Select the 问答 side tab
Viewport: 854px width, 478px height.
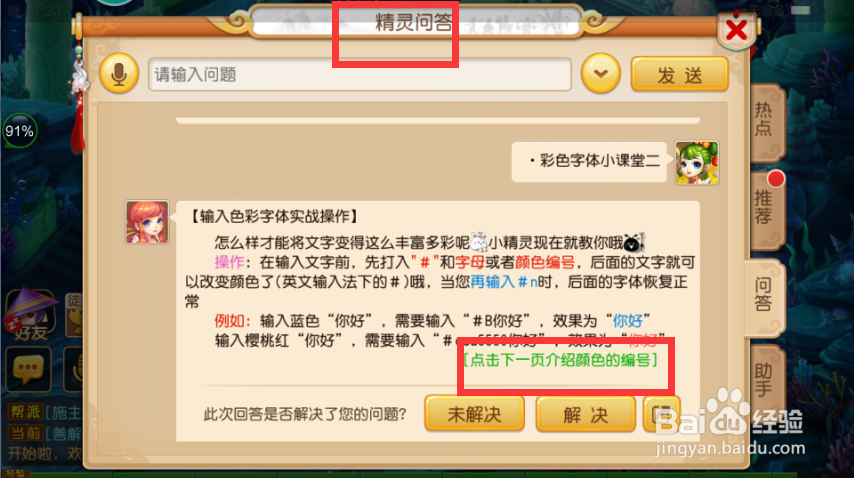point(763,295)
